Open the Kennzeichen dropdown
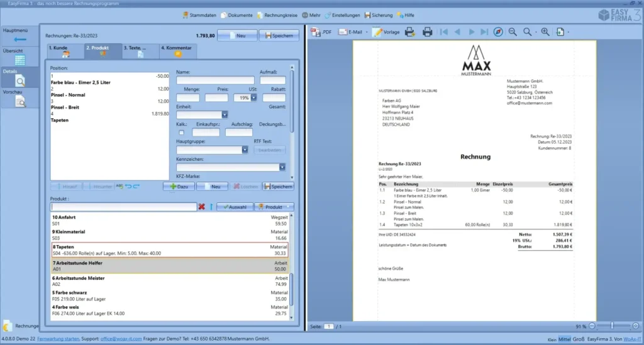Image resolution: width=644 pixels, height=345 pixels. (282, 167)
